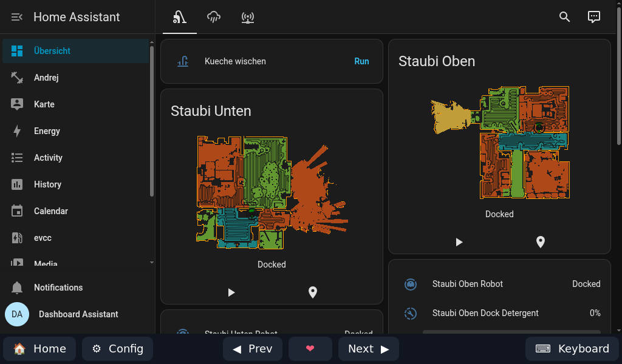The width and height of the screenshot is (622, 364).
Task: Click the Kueche wischen script icon
Action: (183, 61)
